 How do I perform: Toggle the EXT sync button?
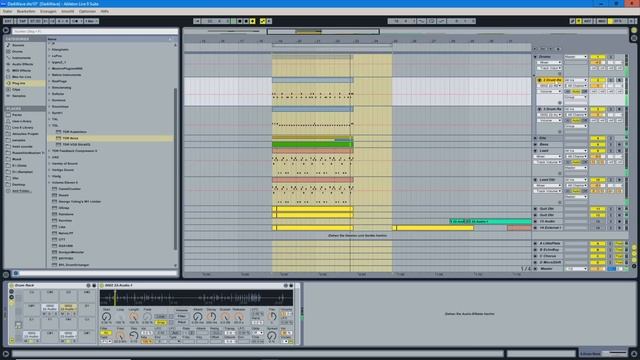click(x=8, y=21)
